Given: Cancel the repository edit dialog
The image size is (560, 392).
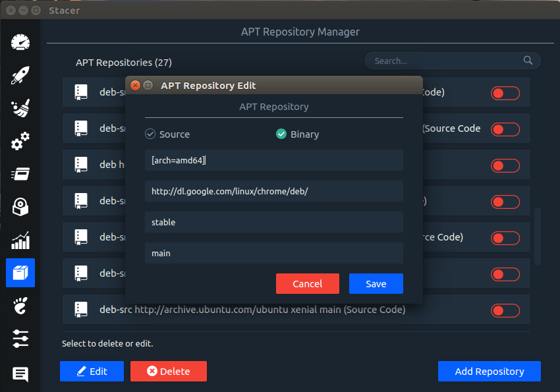Looking at the screenshot, I should point(308,284).
